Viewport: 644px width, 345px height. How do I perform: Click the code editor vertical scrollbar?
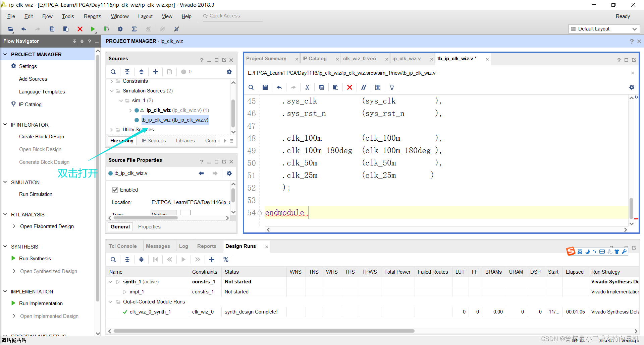click(x=631, y=208)
